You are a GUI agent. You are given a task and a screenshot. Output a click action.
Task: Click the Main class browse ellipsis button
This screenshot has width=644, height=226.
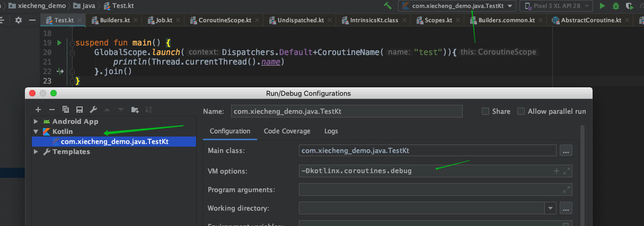coord(566,151)
